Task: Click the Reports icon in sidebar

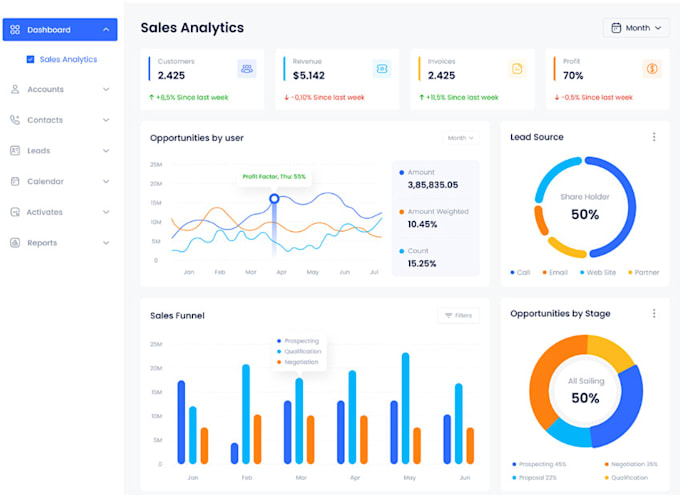Action: [x=15, y=243]
